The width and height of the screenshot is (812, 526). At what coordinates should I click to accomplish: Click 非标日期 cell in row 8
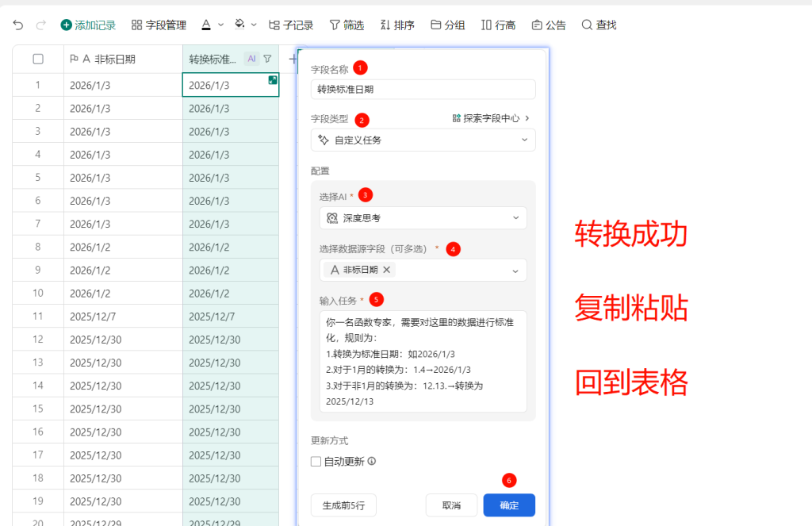tap(123, 247)
